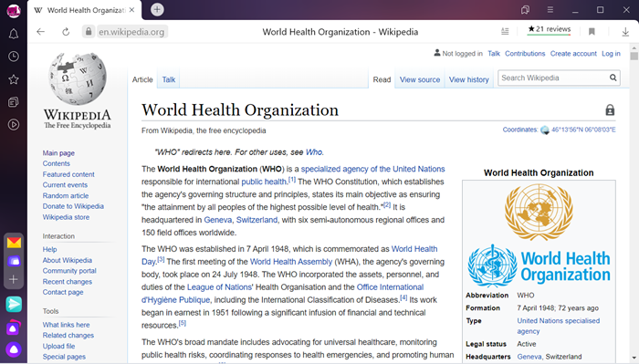Open downloads arrow icon
The image size is (639, 364).
625,32
